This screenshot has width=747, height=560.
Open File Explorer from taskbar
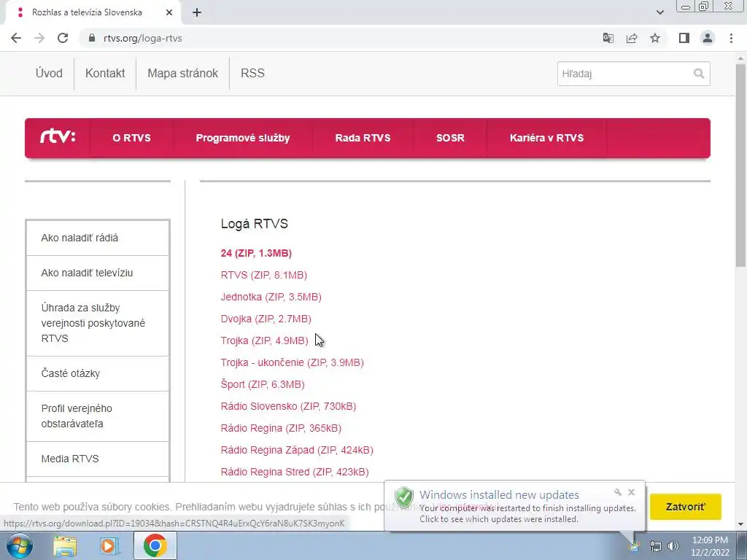(65, 545)
